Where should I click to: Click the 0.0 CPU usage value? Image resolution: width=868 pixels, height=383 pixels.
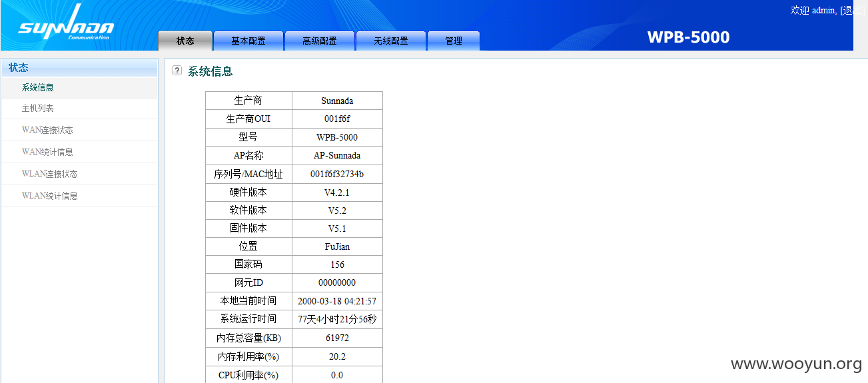(x=337, y=375)
